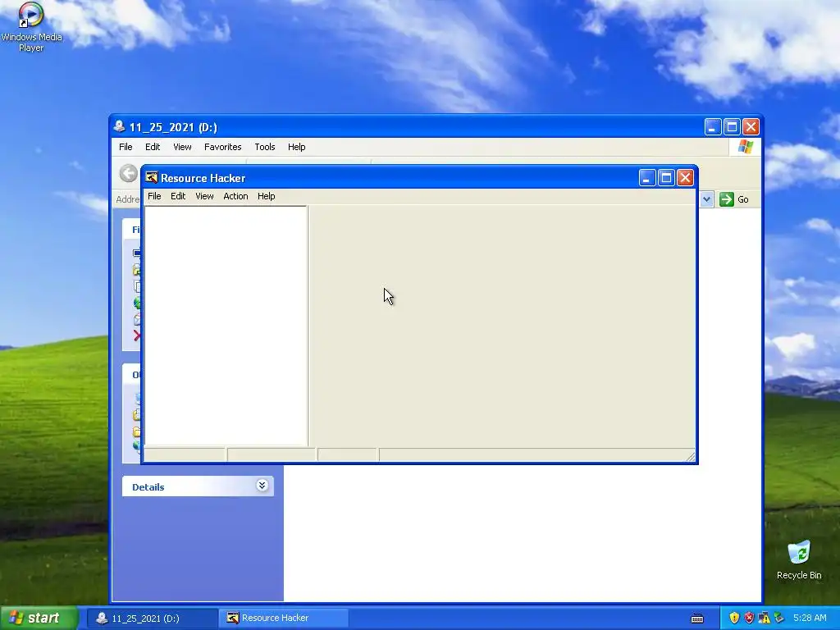Click the resize grip of Resource Hacker
This screenshot has width=840, height=630.
point(691,456)
